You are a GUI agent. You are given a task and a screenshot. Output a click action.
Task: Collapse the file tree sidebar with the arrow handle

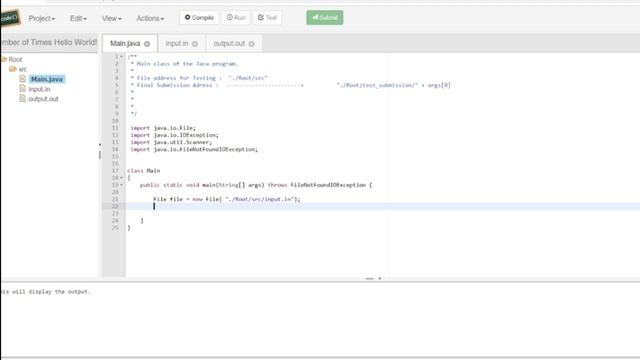point(100,145)
